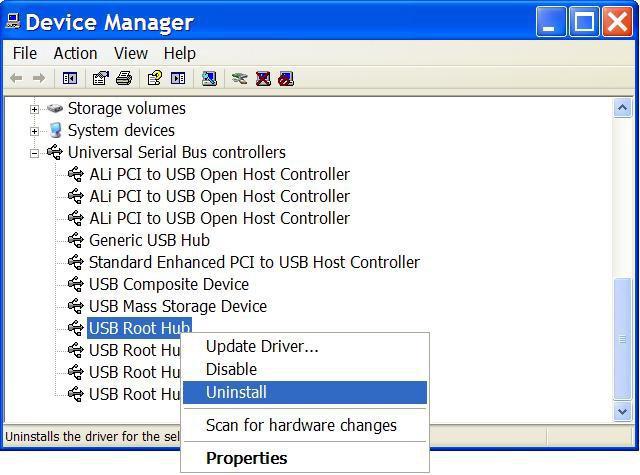Click the Forward arrow in the toolbar

coord(39,78)
